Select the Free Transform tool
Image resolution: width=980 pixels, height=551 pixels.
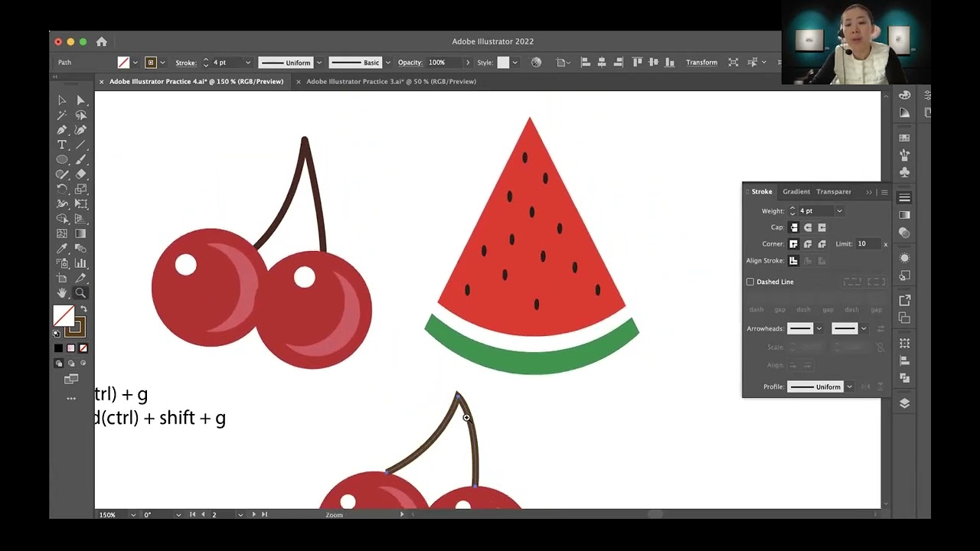[80, 204]
